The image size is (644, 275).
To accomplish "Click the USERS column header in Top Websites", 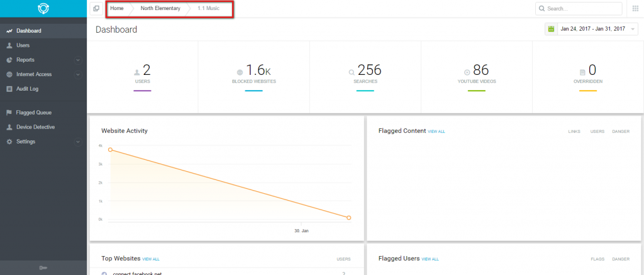I will pyautogui.click(x=344, y=259).
